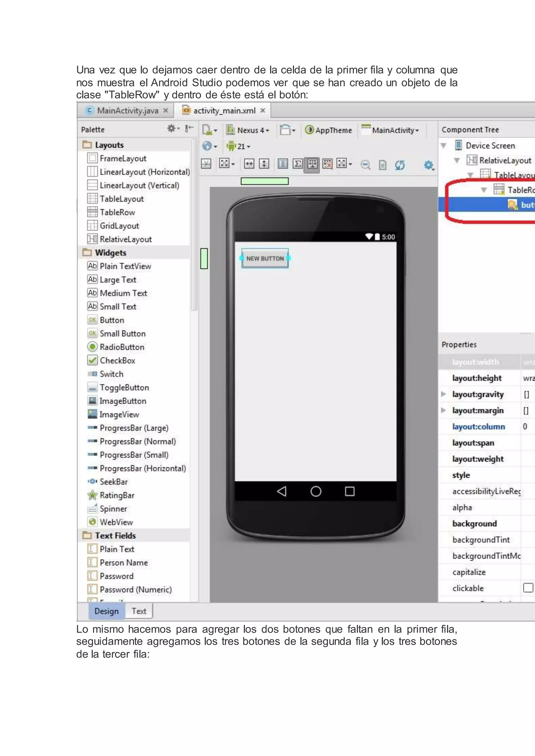This screenshot has height=756, width=535.
Task: Choose the SeekBar widget
Action: tap(107, 482)
